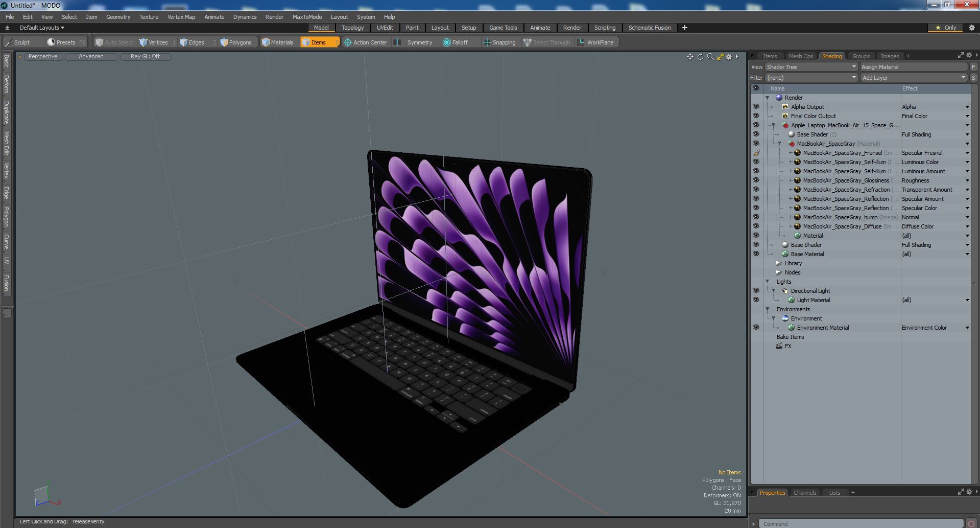Viewport: 980px width, 528px height.
Task: Click the FX clapperboard icon in the shader tree
Action: tap(779, 346)
